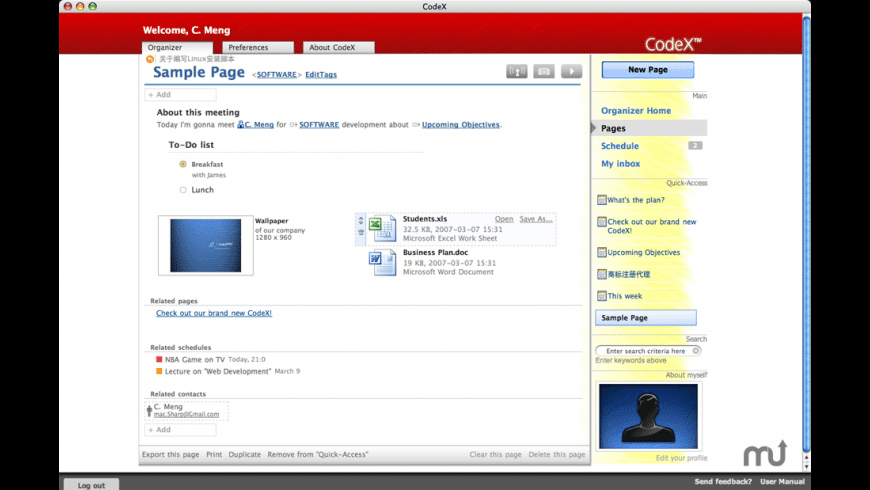Clear the search field with the x icon

click(696, 351)
